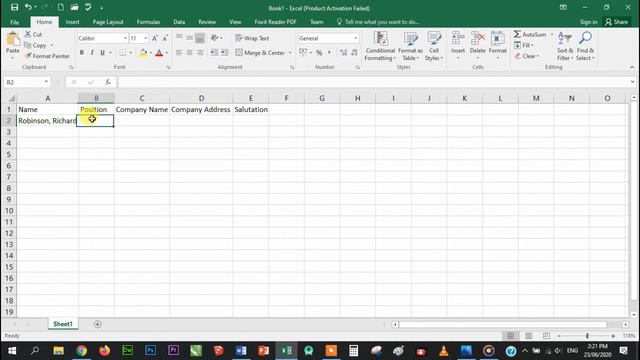The width and height of the screenshot is (640, 360).
Task: Switch to Normal view in status bar
Action: 511,336
